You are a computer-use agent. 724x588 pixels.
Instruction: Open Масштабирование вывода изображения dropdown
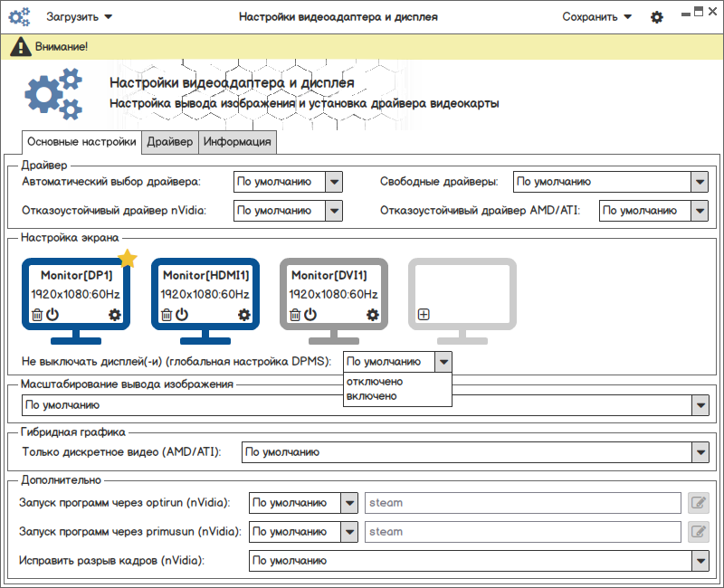[366, 405]
